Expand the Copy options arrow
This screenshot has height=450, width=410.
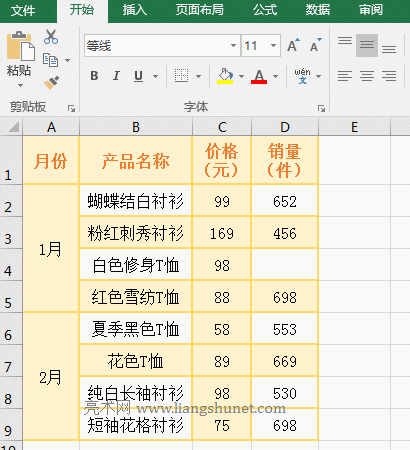(67, 60)
